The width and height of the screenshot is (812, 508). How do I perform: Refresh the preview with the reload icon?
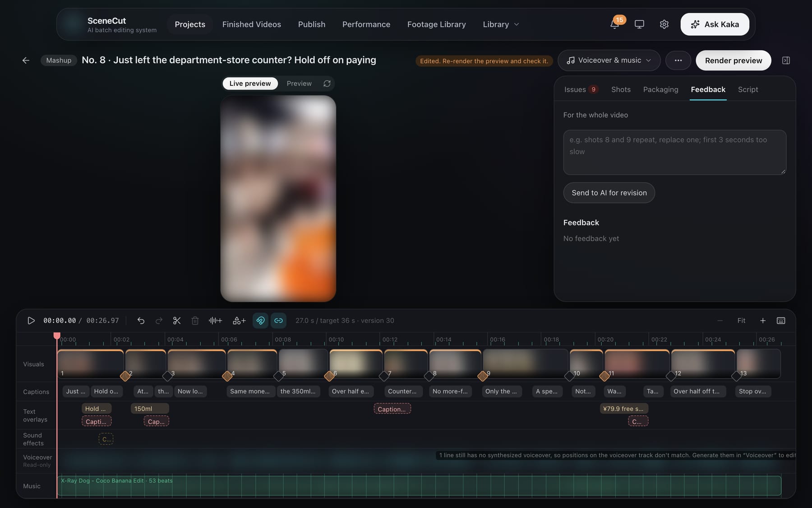(327, 84)
